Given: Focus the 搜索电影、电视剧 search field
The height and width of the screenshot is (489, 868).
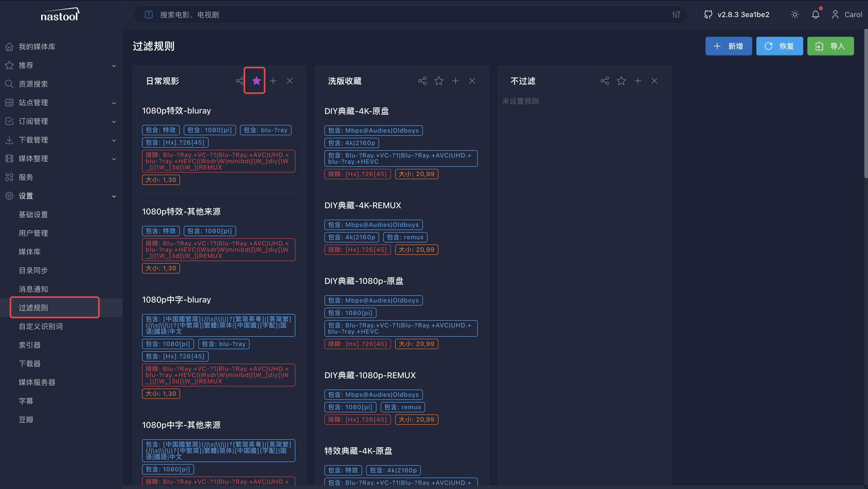Looking at the screenshot, I should pyautogui.click(x=404, y=15).
